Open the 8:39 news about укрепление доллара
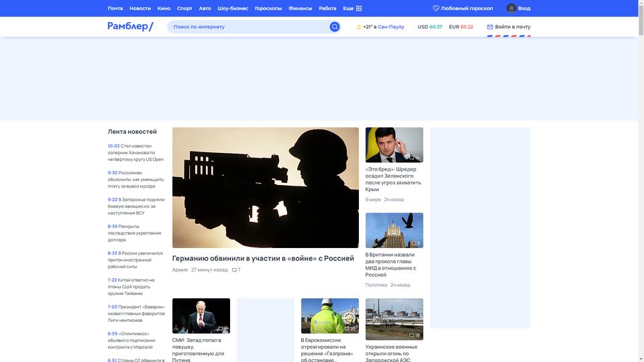 click(x=134, y=233)
